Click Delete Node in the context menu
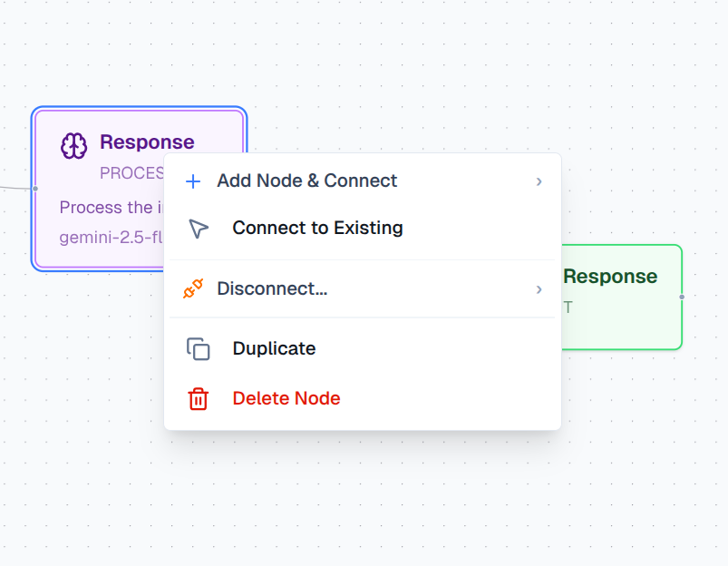The image size is (728, 566). [286, 398]
